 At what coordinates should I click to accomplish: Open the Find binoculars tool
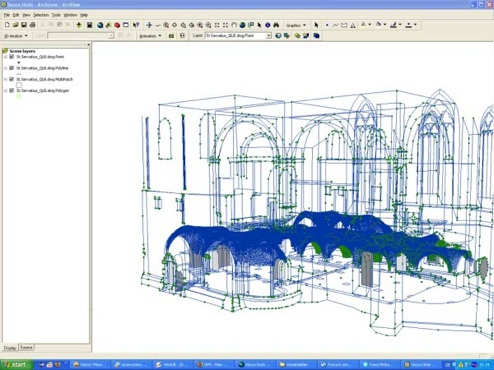pyautogui.click(x=276, y=25)
